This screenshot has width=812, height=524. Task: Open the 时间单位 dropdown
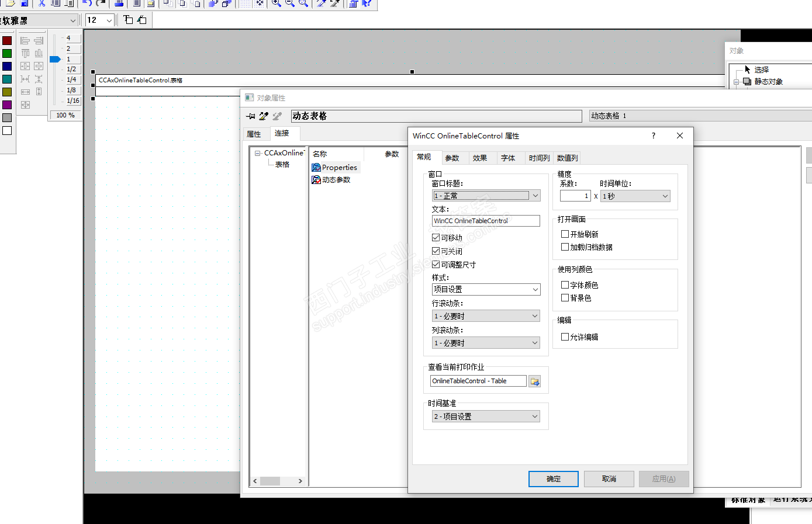635,196
